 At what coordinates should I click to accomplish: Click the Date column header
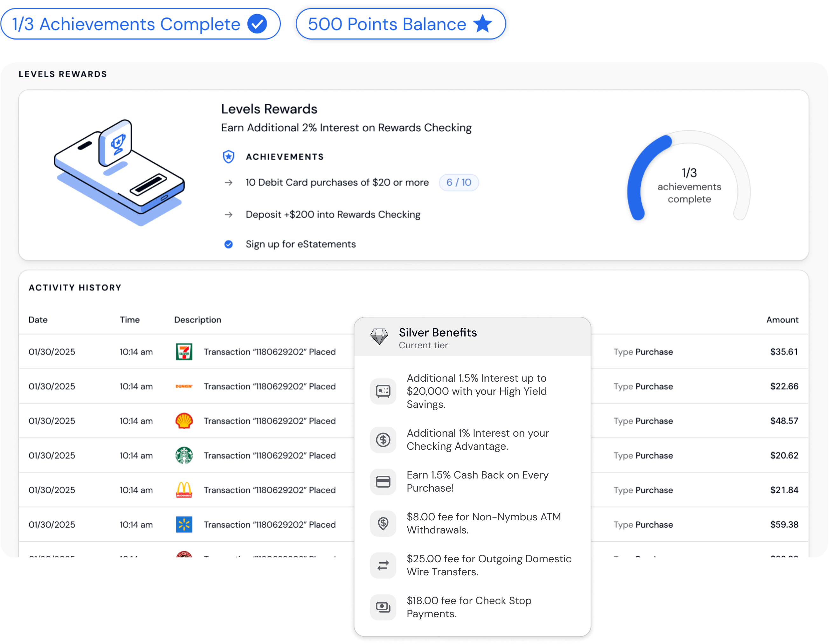pos(38,320)
